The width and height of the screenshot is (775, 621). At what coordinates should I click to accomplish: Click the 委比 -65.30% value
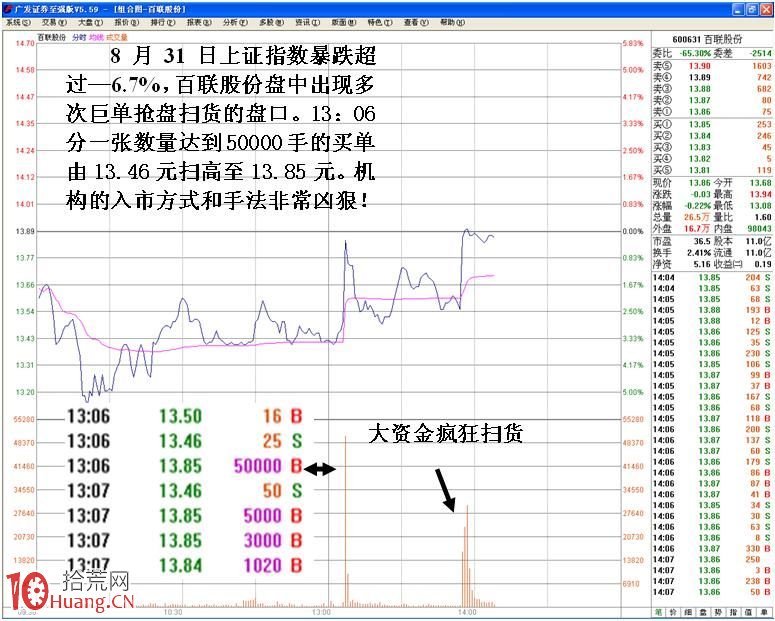pos(695,53)
